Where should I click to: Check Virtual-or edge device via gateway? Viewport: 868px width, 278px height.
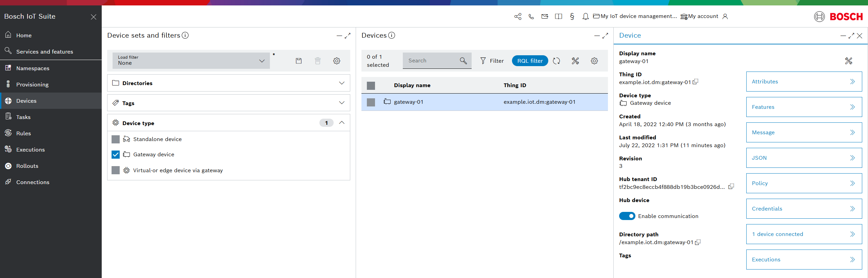click(x=116, y=170)
